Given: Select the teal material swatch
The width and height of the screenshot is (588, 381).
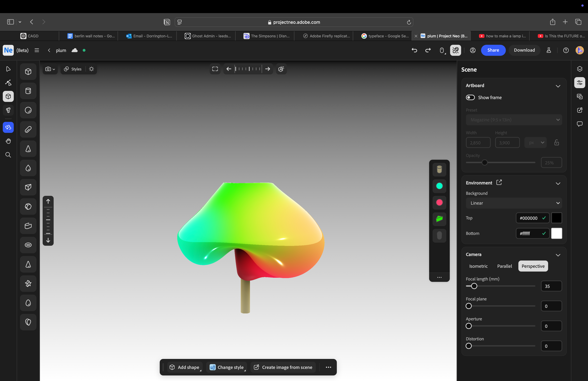Looking at the screenshot, I should 439,186.
